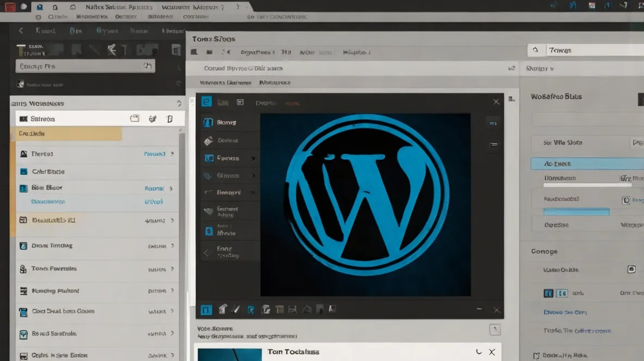This screenshot has width=644, height=361.
Task: Select the 'Cilef Biases' row
Action: [x=97, y=172]
